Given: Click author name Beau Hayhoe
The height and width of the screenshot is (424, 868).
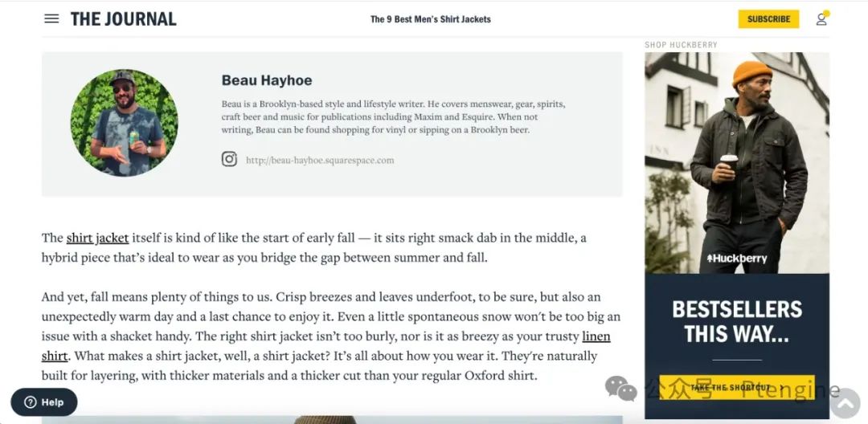Looking at the screenshot, I should click(x=266, y=80).
